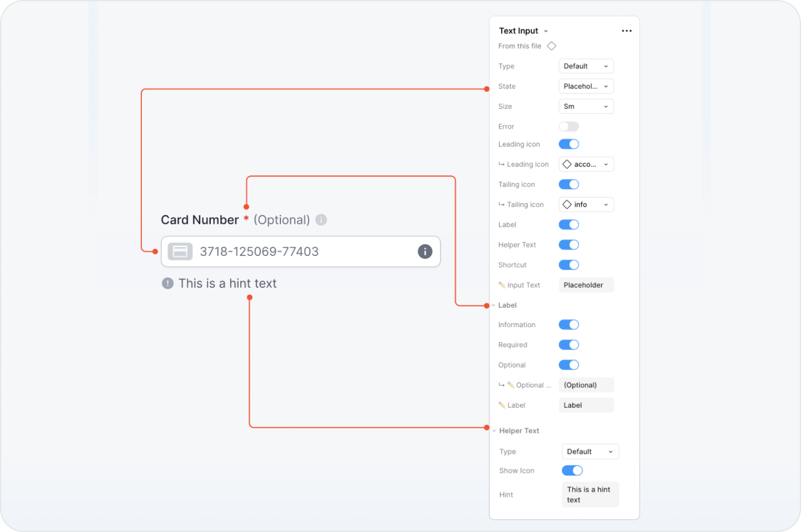
Task: Toggle the Label visibility switch
Action: 569,224
